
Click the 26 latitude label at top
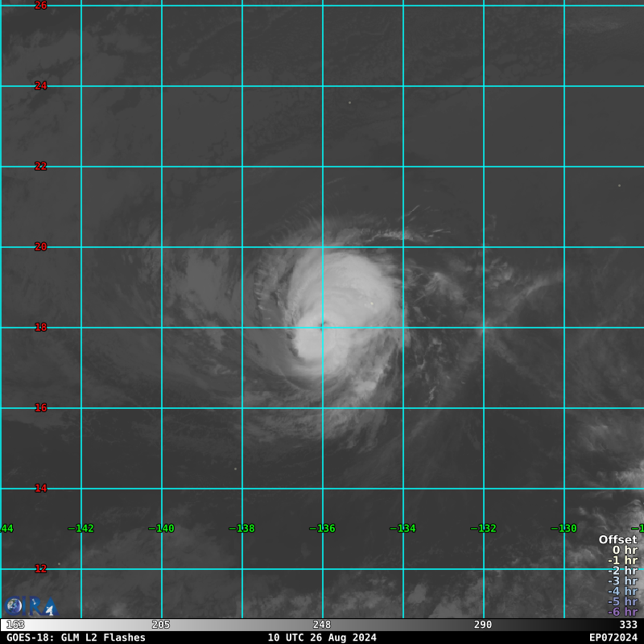(40, 6)
